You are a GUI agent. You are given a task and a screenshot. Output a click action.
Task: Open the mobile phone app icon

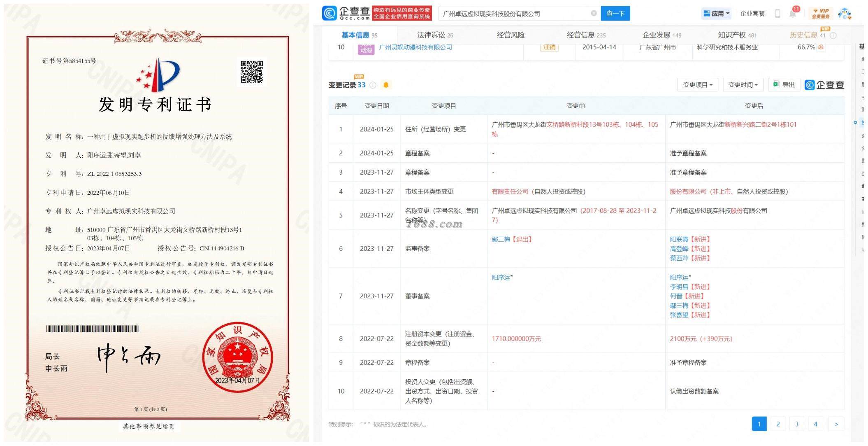coord(777,14)
